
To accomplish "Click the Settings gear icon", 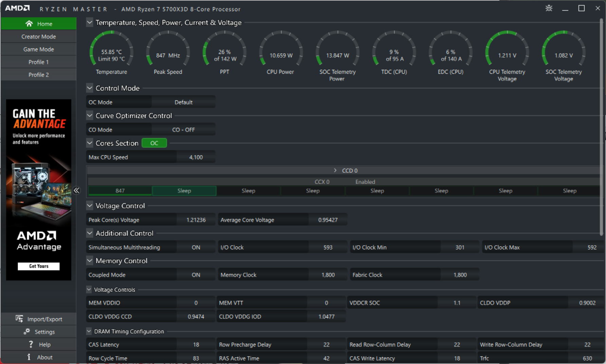I will point(27,331).
